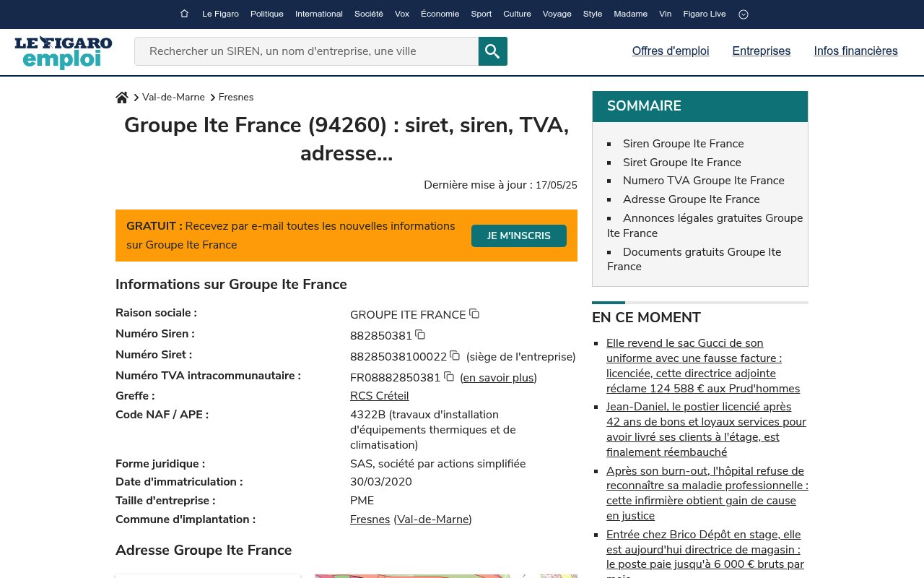This screenshot has width=924, height=578.
Task: Copy the Siren number 882850381
Action: (x=420, y=335)
